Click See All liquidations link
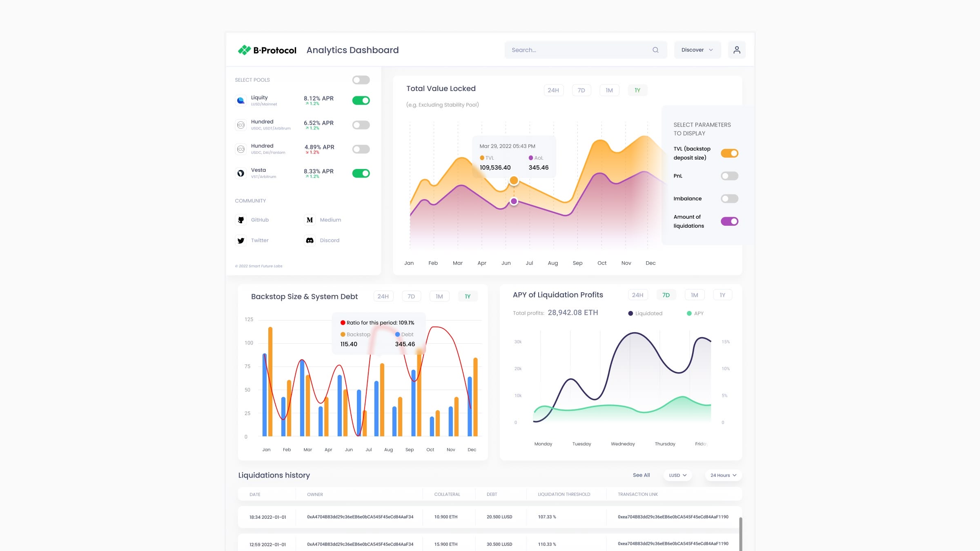This screenshot has width=980, height=551. tap(641, 475)
